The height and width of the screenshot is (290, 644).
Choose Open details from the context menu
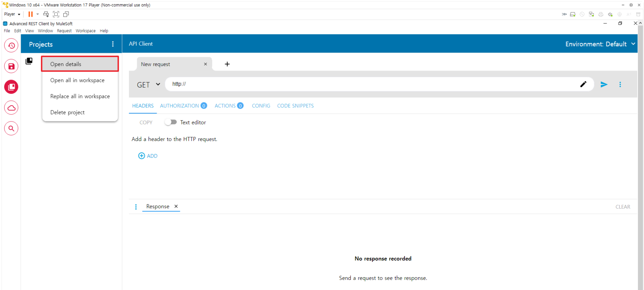(80, 64)
